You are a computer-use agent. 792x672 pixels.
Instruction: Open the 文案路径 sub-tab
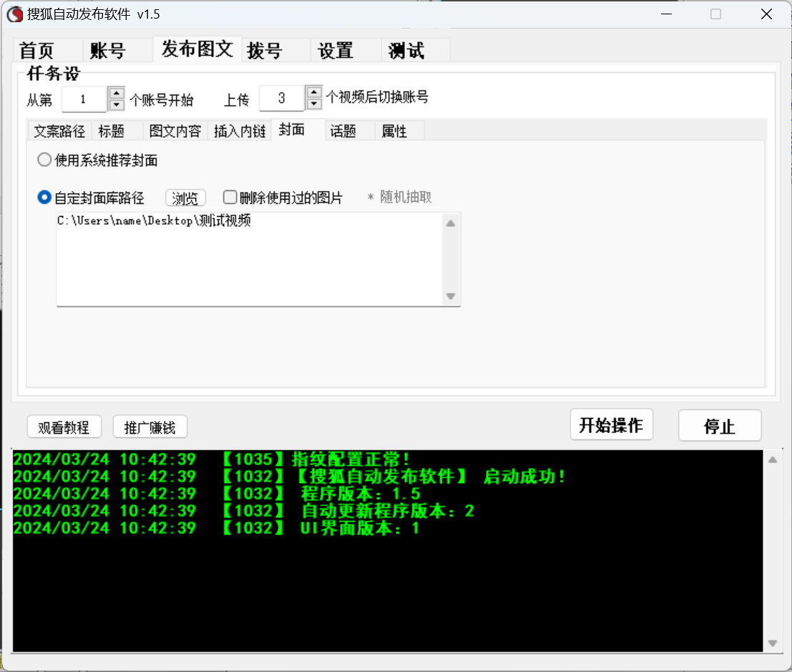tap(59, 132)
